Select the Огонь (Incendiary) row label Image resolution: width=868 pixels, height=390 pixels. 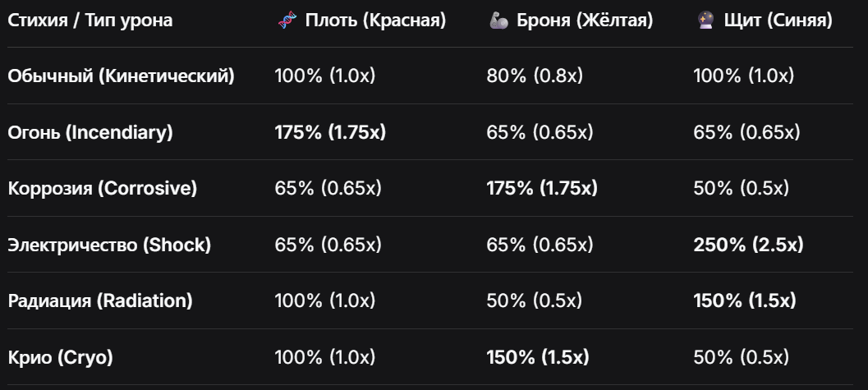click(x=90, y=132)
